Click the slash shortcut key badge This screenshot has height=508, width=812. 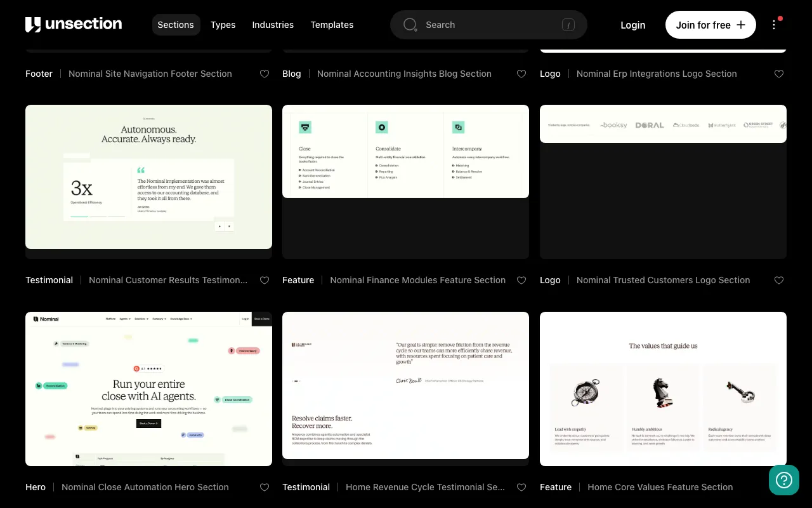[x=568, y=25]
